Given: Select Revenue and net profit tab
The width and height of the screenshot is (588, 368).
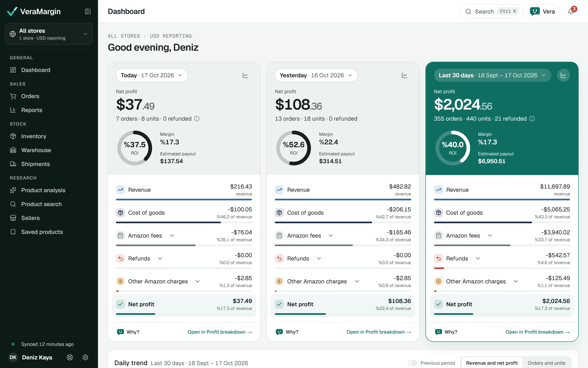Looking at the screenshot, I should (x=492, y=363).
